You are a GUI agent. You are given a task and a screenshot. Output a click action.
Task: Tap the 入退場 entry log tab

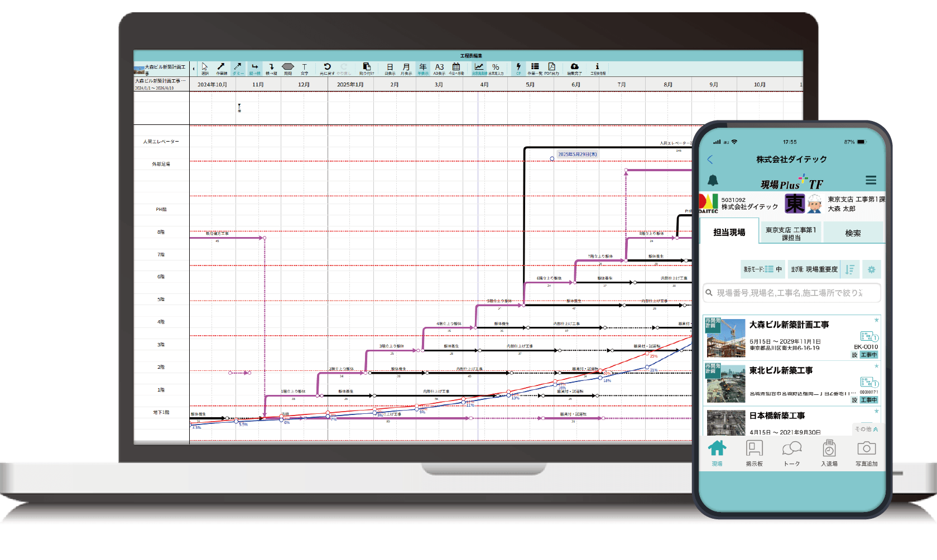click(x=829, y=453)
